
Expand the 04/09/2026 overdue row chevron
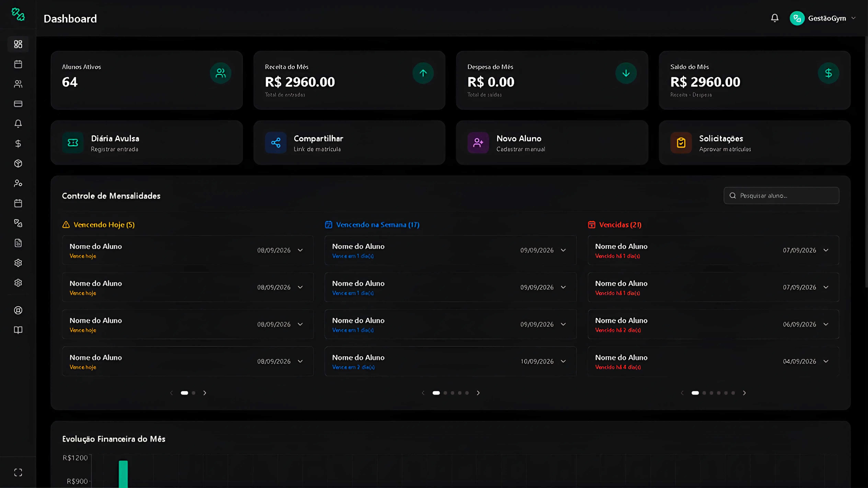[826, 361]
